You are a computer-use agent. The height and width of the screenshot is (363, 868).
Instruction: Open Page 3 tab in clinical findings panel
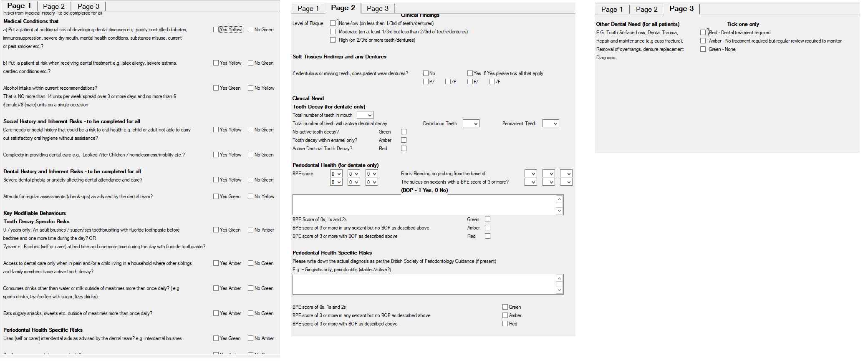377,8
